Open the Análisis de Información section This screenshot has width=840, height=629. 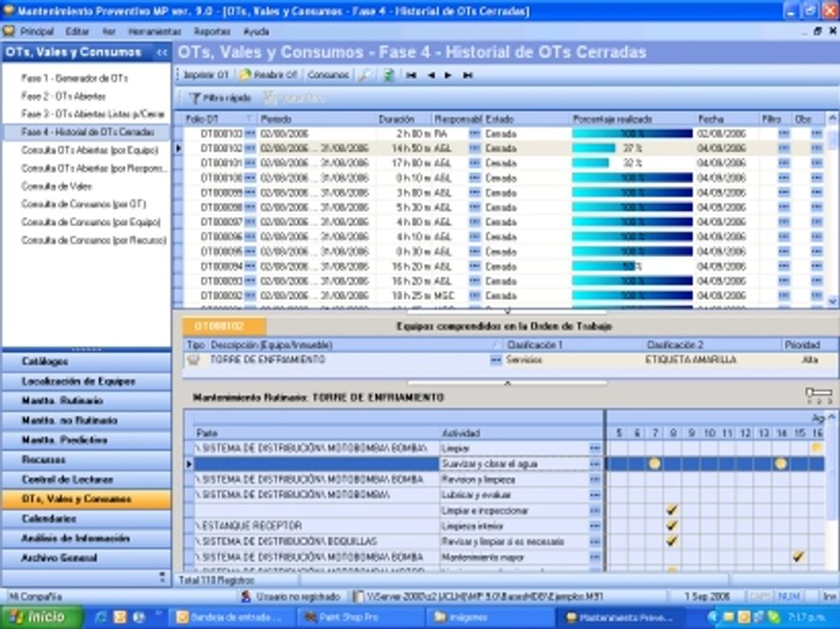[87, 538]
